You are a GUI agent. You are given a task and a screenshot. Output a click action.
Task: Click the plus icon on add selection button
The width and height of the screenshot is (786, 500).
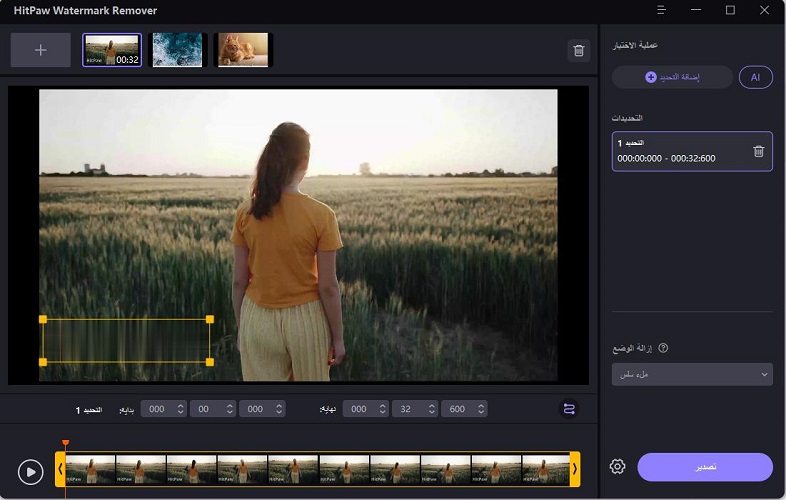tap(651, 77)
